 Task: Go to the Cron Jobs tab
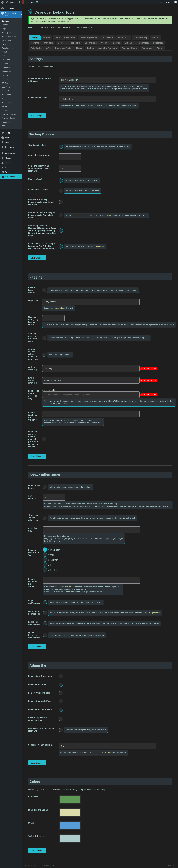tap(48, 43)
